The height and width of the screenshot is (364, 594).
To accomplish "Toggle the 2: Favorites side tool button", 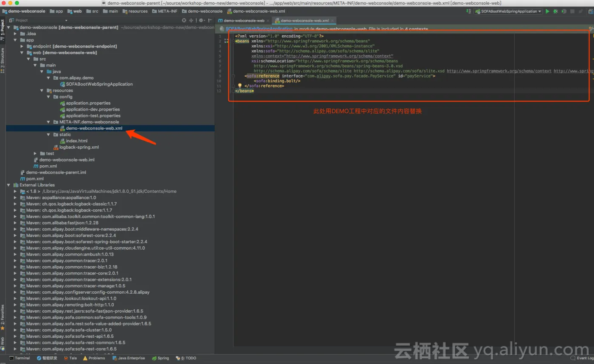I will click(x=3, y=317).
